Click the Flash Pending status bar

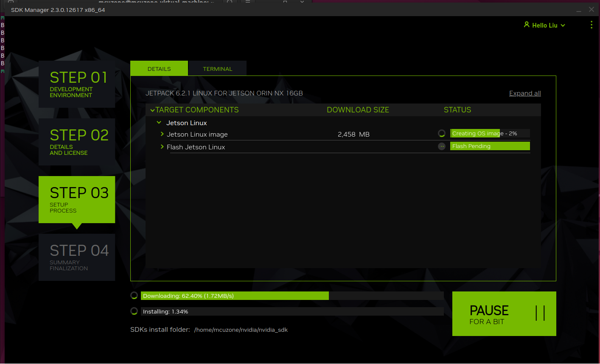tap(490, 146)
